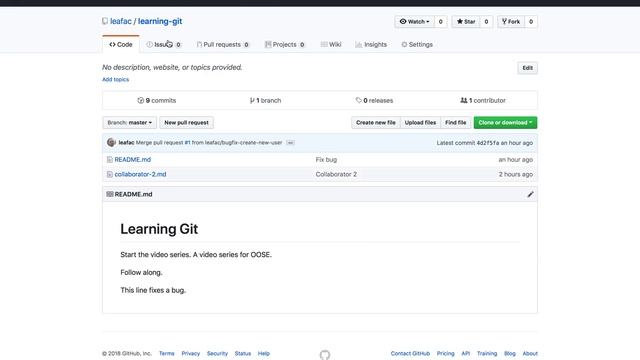This screenshot has height=360, width=640.
Task: Expand Clone or download dropdown
Action: point(505,122)
